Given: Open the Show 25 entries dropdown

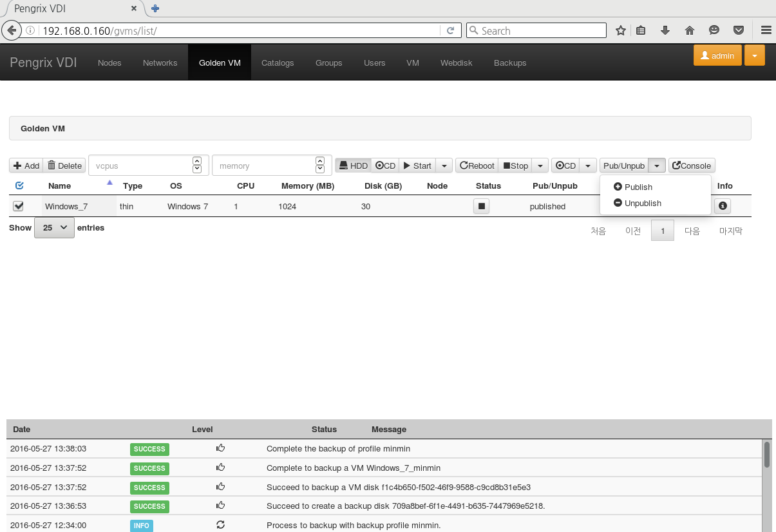Looking at the screenshot, I should click(54, 227).
